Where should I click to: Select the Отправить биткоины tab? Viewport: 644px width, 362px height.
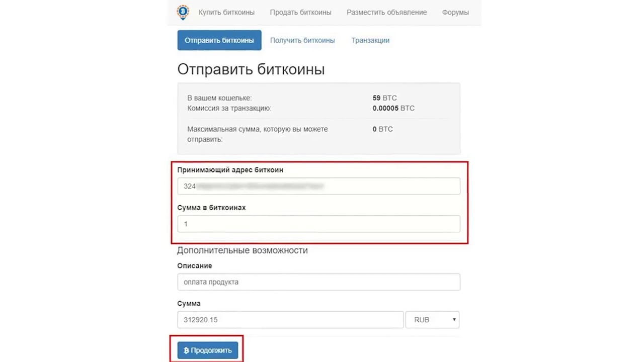point(219,40)
